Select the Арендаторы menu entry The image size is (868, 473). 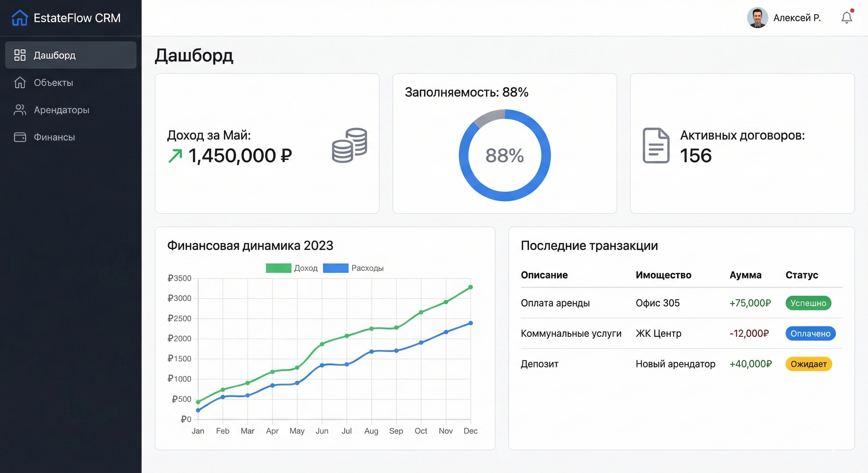click(x=62, y=110)
